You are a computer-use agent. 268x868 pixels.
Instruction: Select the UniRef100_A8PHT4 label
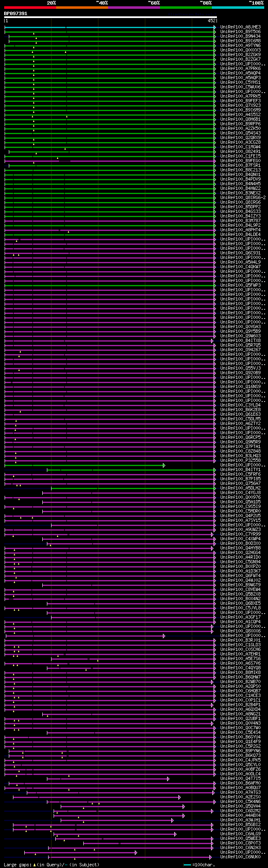[x=240, y=230]
